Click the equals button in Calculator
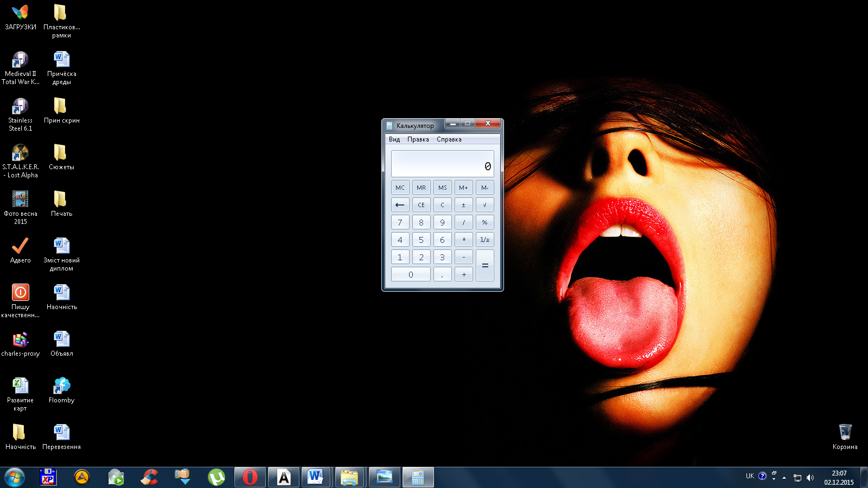 tap(484, 266)
